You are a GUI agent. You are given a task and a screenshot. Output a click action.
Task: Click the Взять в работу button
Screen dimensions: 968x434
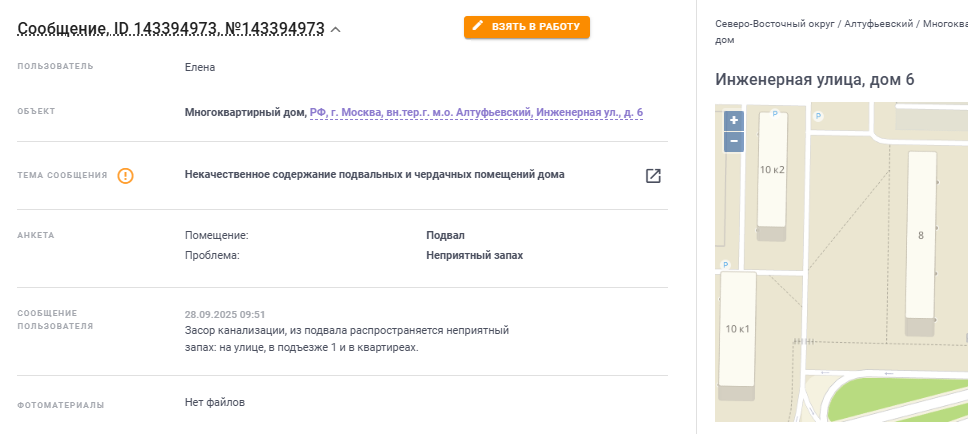(527, 27)
